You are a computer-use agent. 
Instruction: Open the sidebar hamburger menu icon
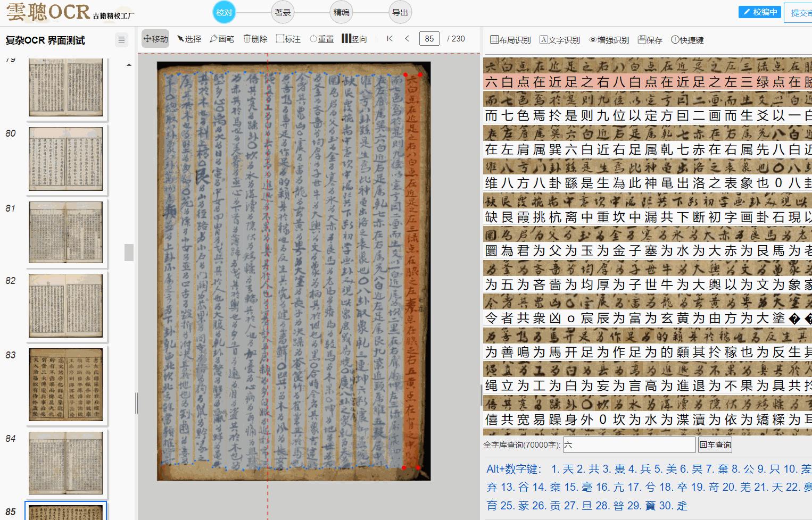(x=121, y=40)
